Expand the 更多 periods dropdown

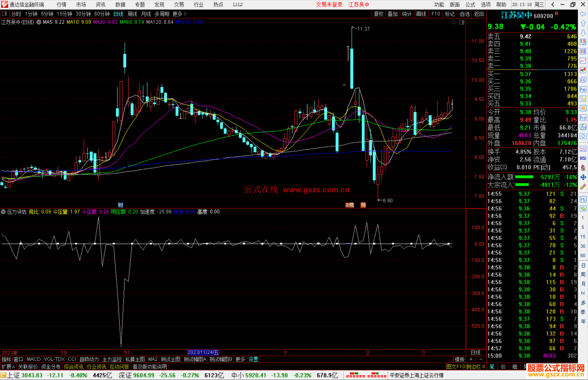(x=179, y=14)
